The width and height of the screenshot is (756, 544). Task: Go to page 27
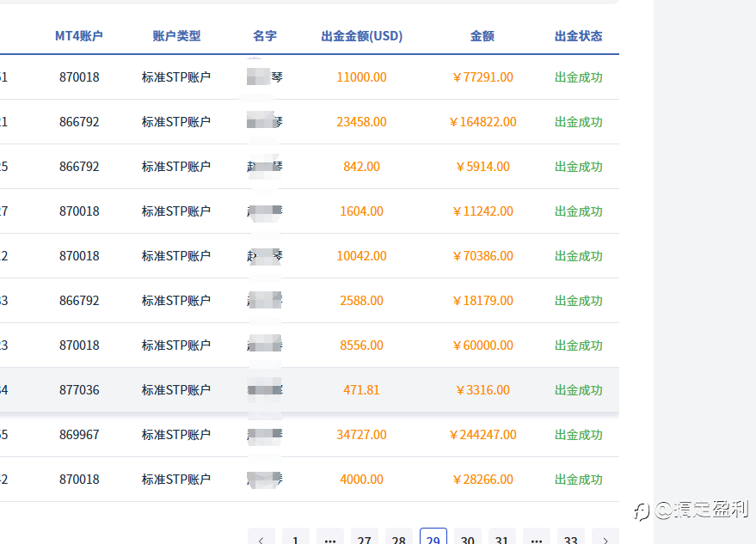(365, 539)
